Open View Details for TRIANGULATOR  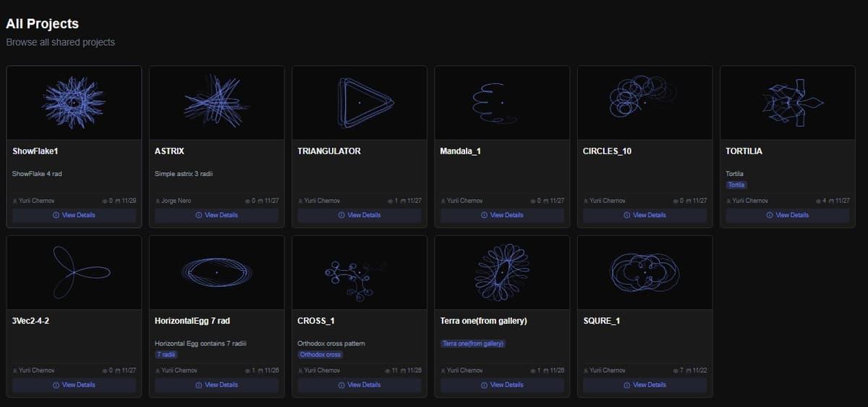[359, 215]
